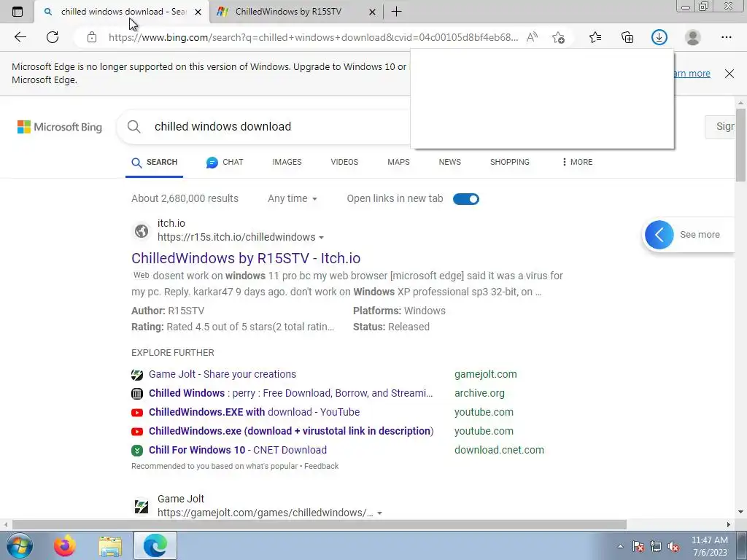This screenshot has height=560, width=747.
Task: Click the muted volume tray icon
Action: [673, 546]
